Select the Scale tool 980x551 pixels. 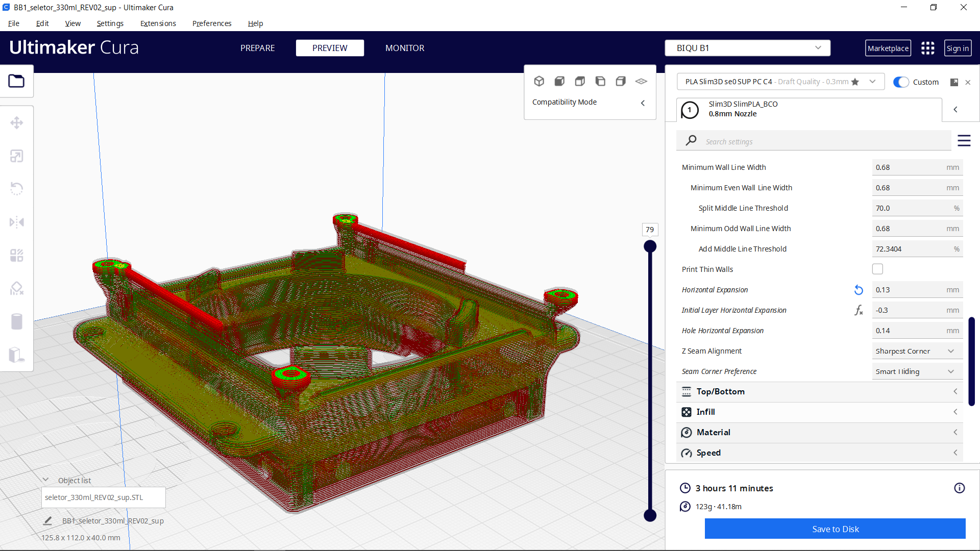[x=16, y=156]
